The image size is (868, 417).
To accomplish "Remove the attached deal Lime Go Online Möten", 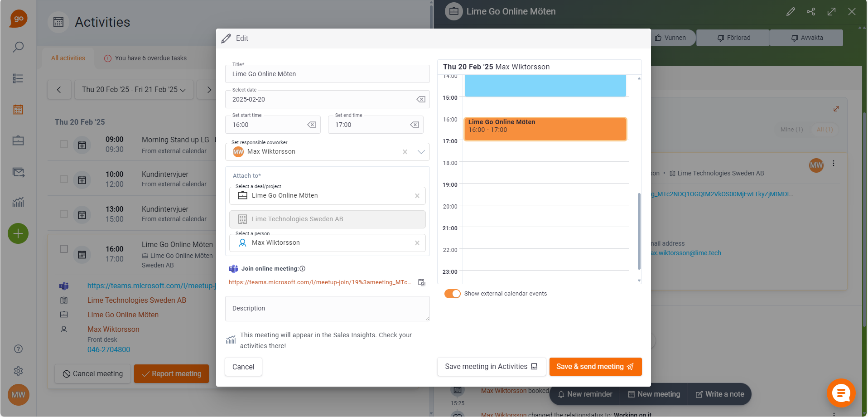I will click(x=417, y=196).
